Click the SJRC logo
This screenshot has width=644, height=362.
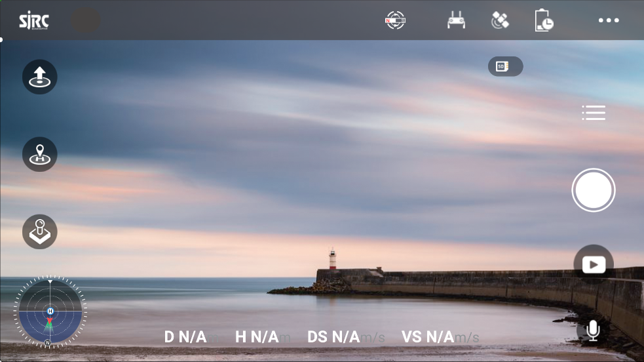coord(33,21)
